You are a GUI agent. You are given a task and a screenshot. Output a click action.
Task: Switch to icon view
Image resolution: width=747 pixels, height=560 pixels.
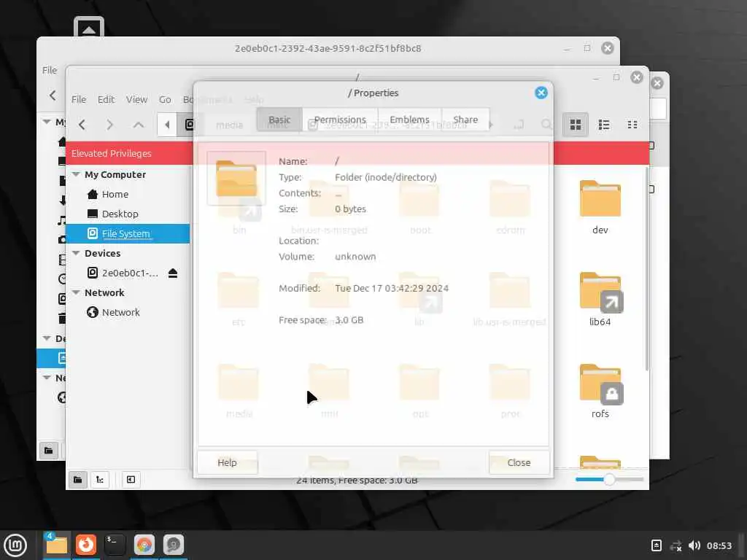tap(576, 125)
